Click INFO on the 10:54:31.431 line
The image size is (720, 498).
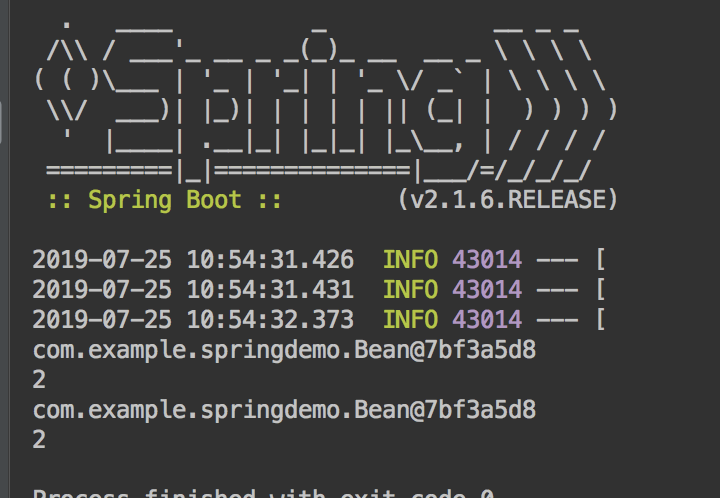[x=411, y=290]
